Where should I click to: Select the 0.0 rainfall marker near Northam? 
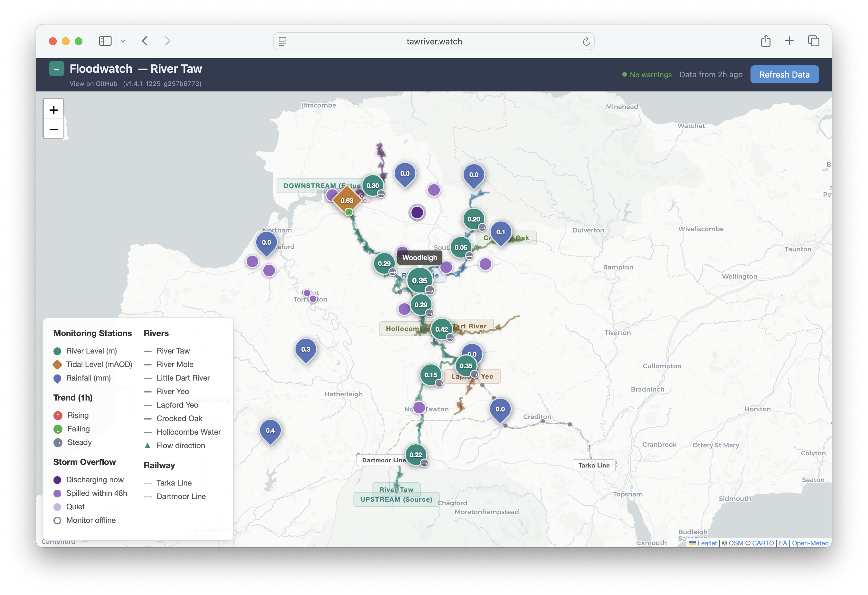pyautogui.click(x=266, y=243)
